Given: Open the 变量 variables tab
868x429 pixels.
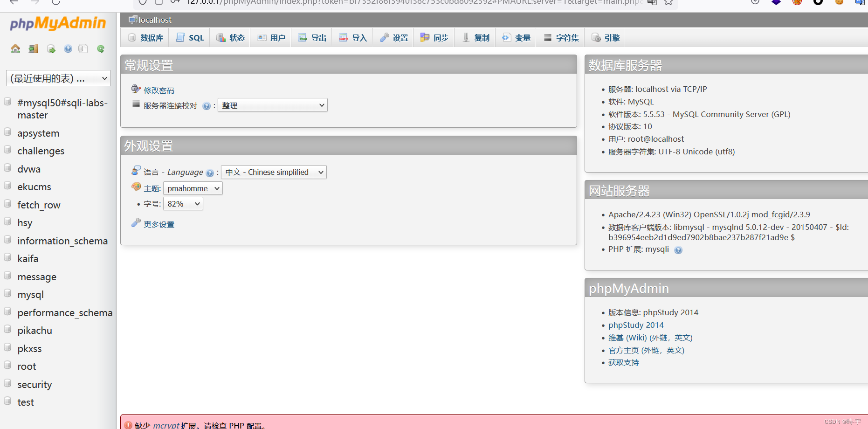Looking at the screenshot, I should click(x=516, y=37).
